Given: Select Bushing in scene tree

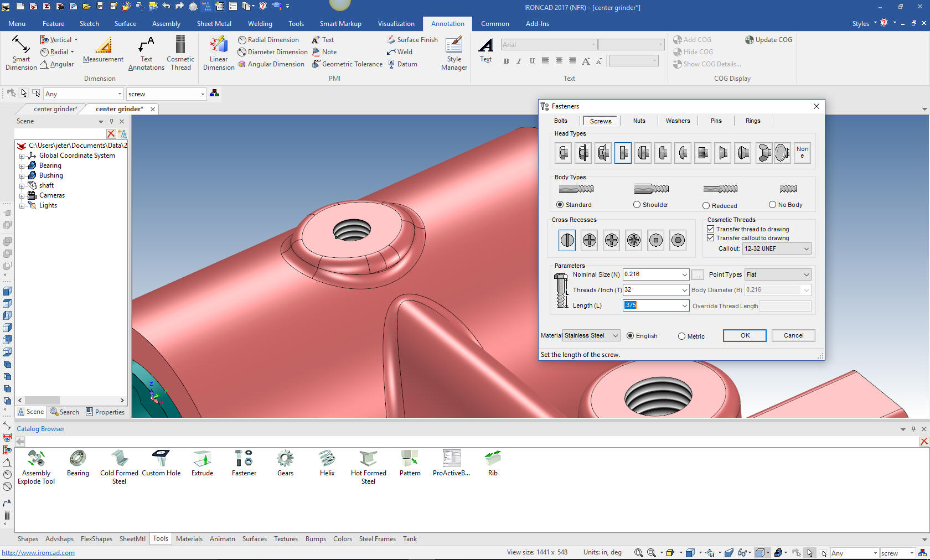Looking at the screenshot, I should point(51,175).
